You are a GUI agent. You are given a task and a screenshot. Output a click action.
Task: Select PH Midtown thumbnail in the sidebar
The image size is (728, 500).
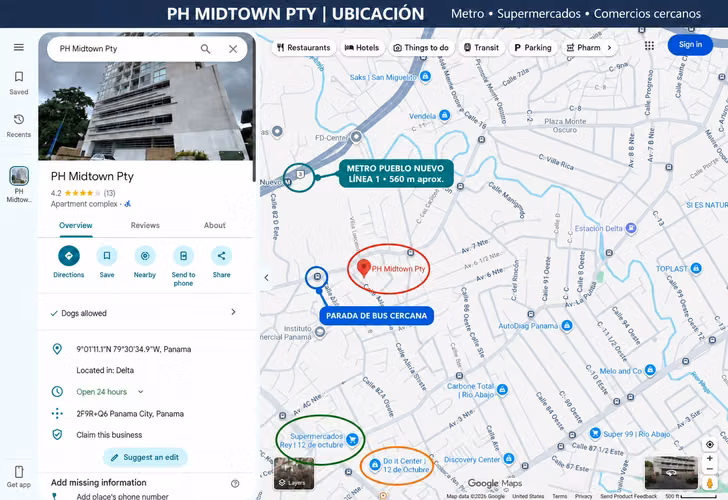(19, 176)
